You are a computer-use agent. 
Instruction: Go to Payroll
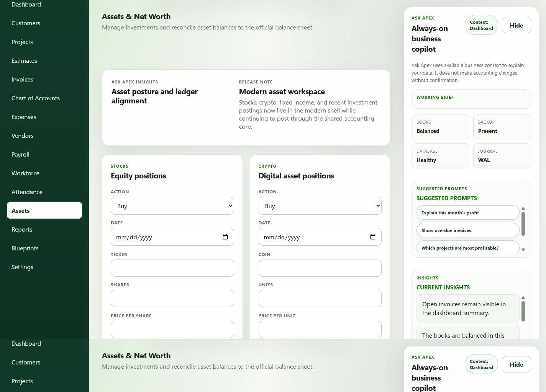[44, 154]
